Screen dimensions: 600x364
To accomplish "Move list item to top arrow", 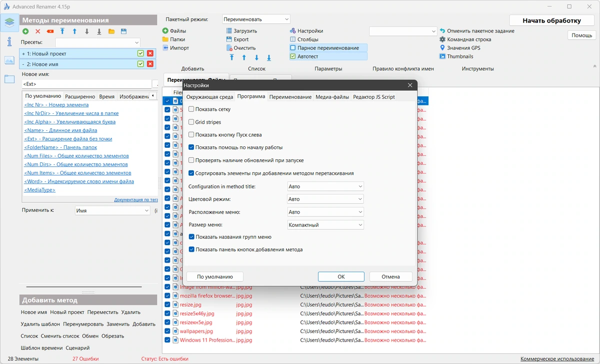I will pyautogui.click(x=232, y=58).
